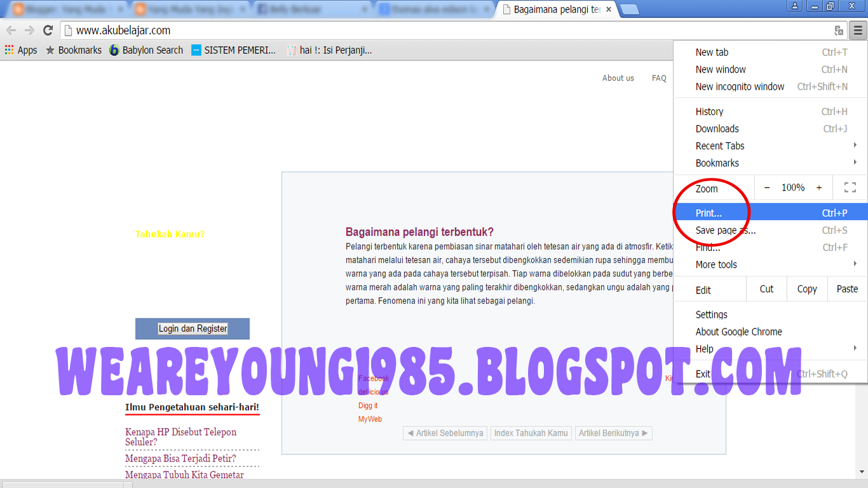868x488 pixels.
Task: Increase zoom with the plus button
Action: (x=819, y=187)
